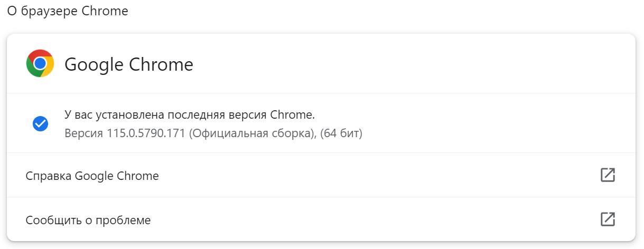Screen dimensions: 644x249
Task: Click the word Chrome in the page heading
Action: coord(105,11)
